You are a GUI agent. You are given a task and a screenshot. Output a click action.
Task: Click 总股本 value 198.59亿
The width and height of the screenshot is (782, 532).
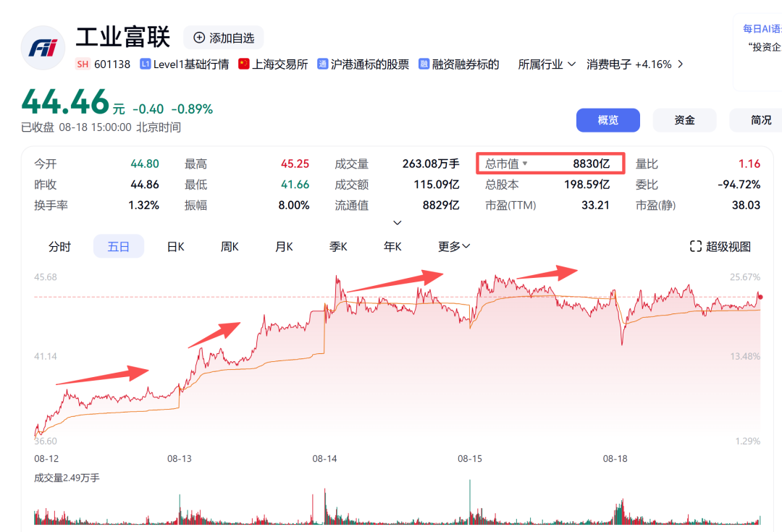[x=586, y=185]
